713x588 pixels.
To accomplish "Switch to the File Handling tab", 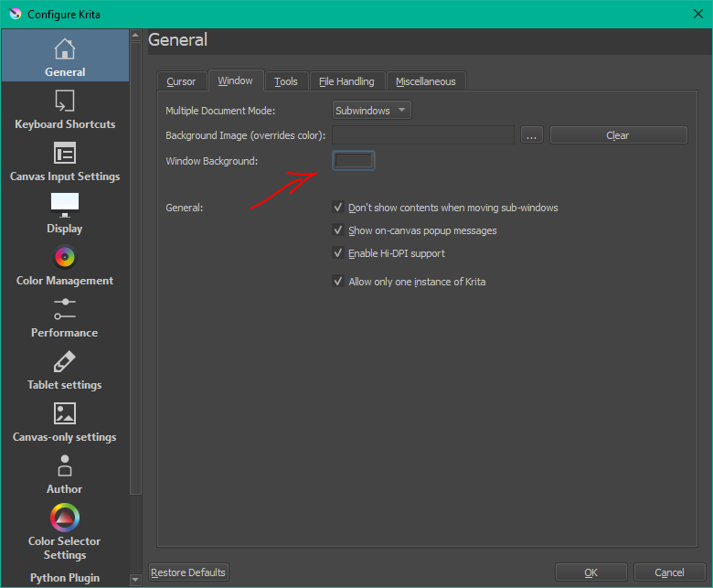I will pos(346,81).
